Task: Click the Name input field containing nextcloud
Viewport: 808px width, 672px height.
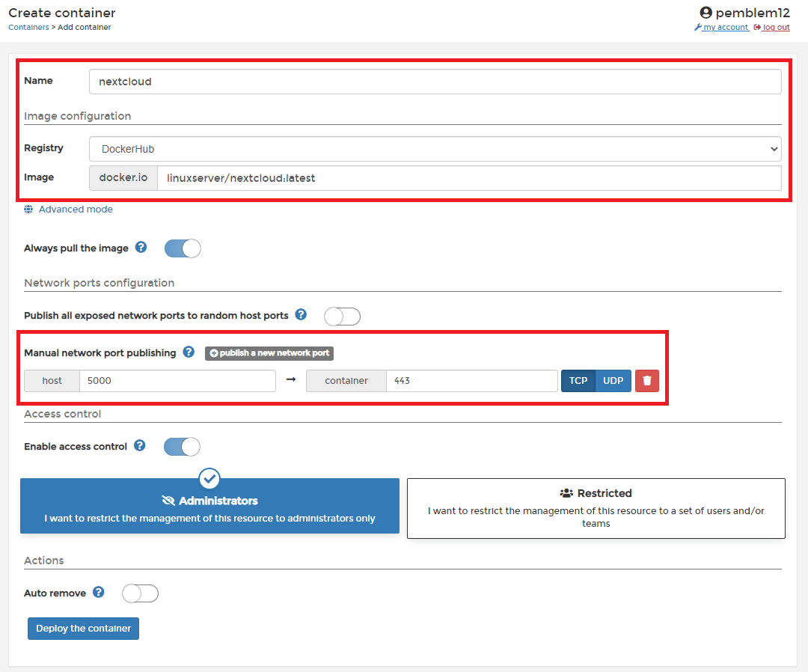Action: click(x=435, y=82)
